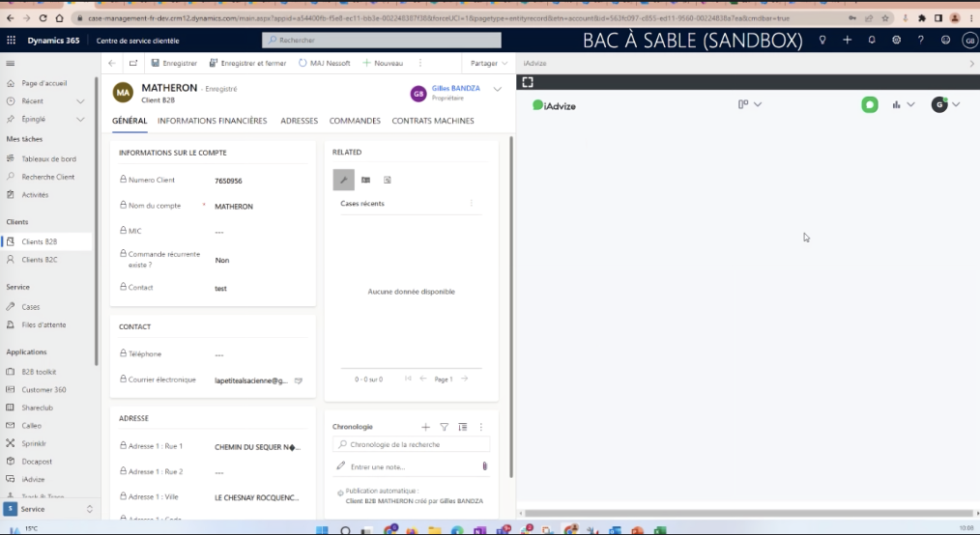Open the Dynamics 365 app launcher grid
Image resolution: width=980 pixels, height=535 pixels.
pyautogui.click(x=12, y=40)
